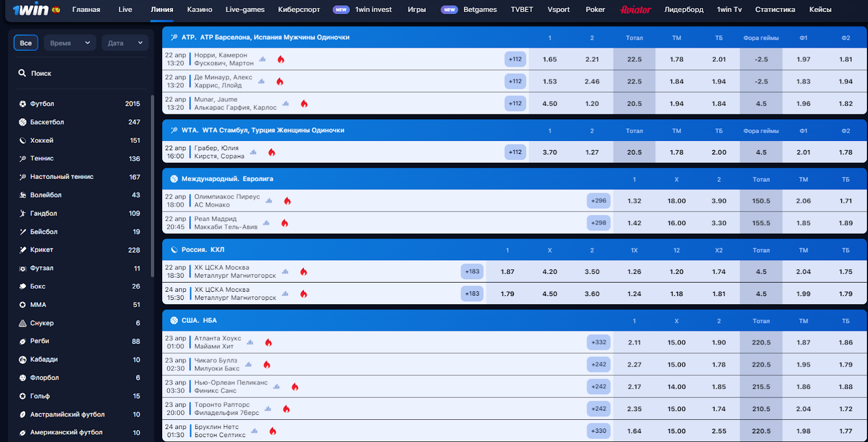This screenshot has height=442, width=868.
Task: Open the Гандбол sport category
Action: pos(80,214)
